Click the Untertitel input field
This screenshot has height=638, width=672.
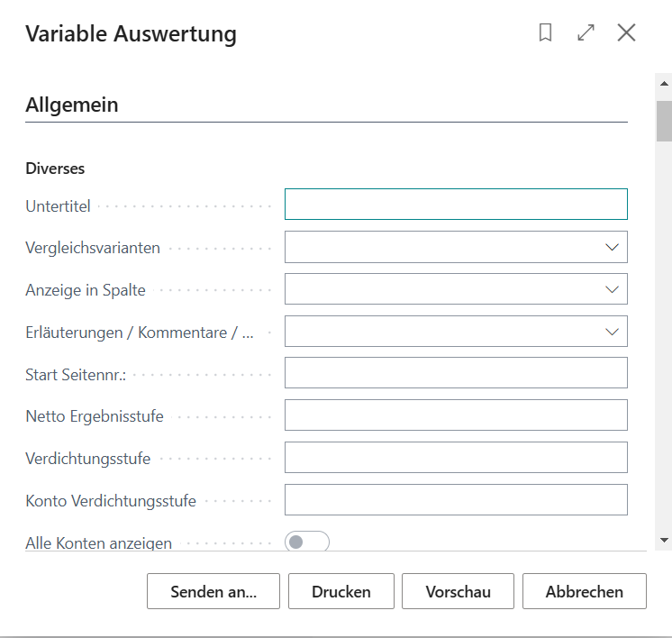pos(456,204)
